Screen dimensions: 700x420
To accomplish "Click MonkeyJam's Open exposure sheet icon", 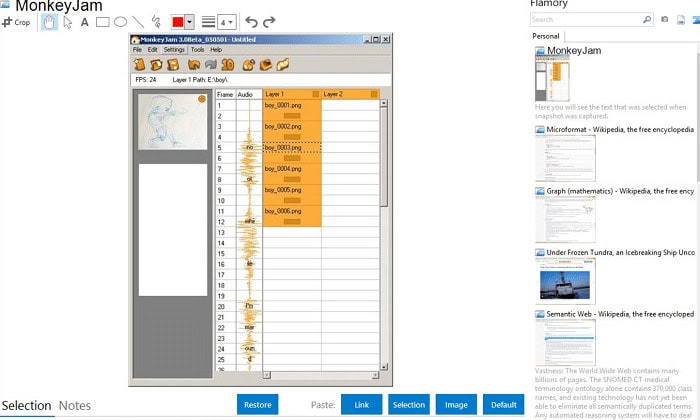I will pos(156,65).
